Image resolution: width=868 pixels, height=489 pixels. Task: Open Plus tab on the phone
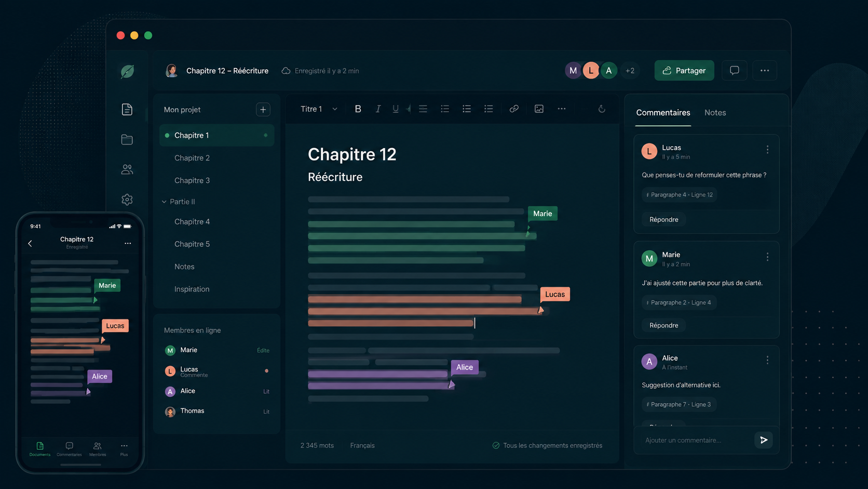point(124,449)
